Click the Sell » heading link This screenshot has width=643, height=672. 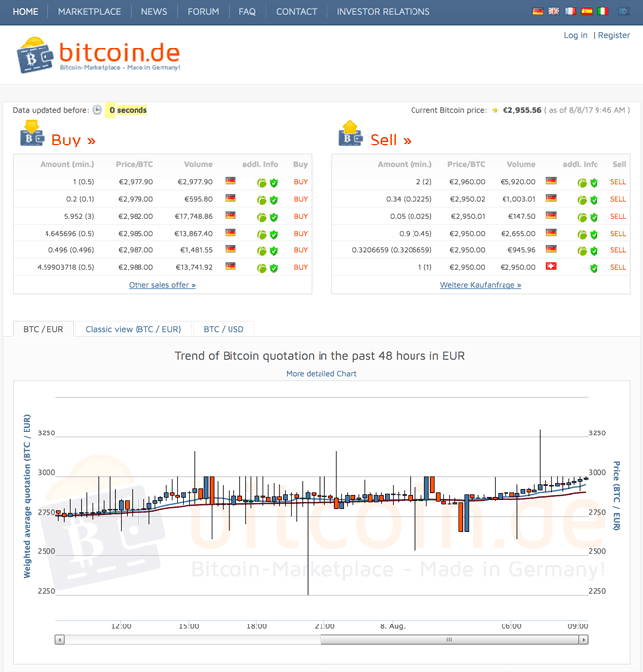[391, 141]
